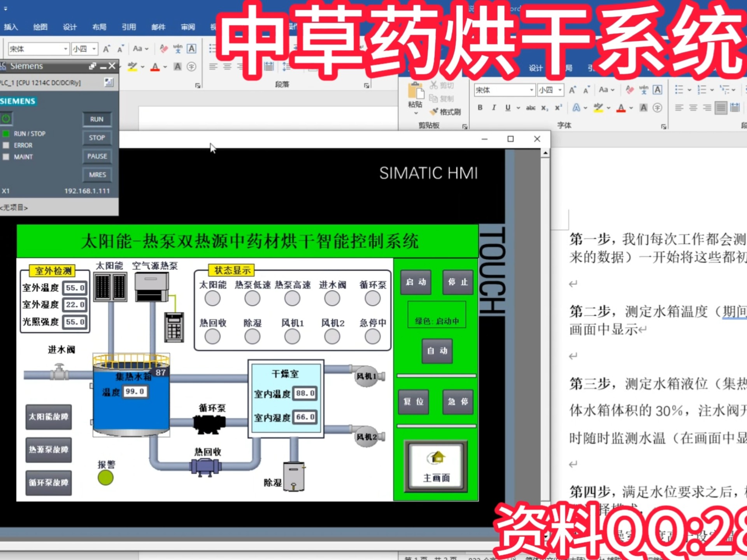This screenshot has width=747, height=560.
Task: Open the 绘图 tab in rear Word
Action: pyautogui.click(x=40, y=27)
